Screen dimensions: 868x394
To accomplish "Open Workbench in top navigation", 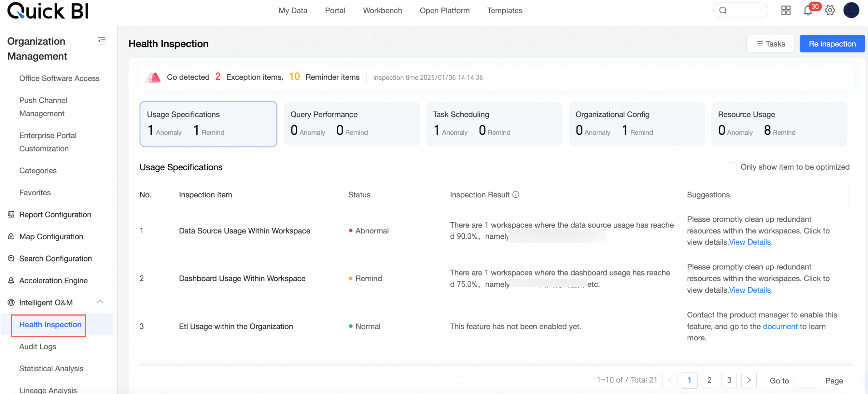I will point(382,10).
